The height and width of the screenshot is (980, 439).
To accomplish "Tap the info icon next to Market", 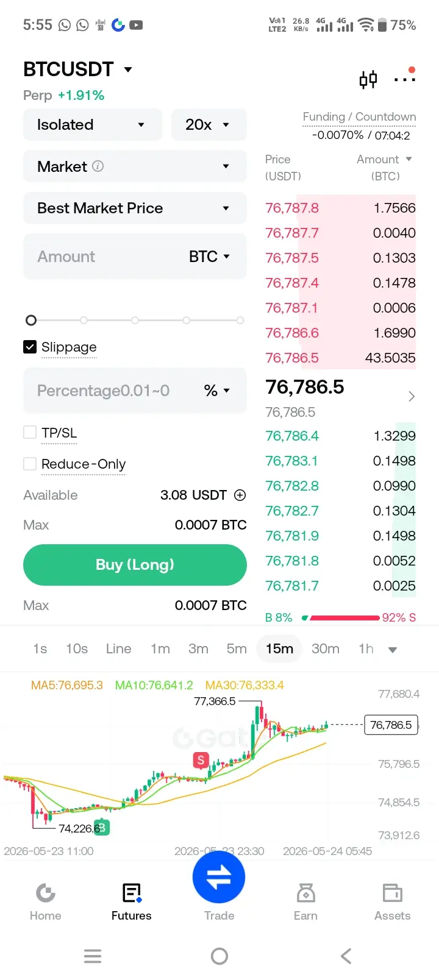I will (98, 166).
